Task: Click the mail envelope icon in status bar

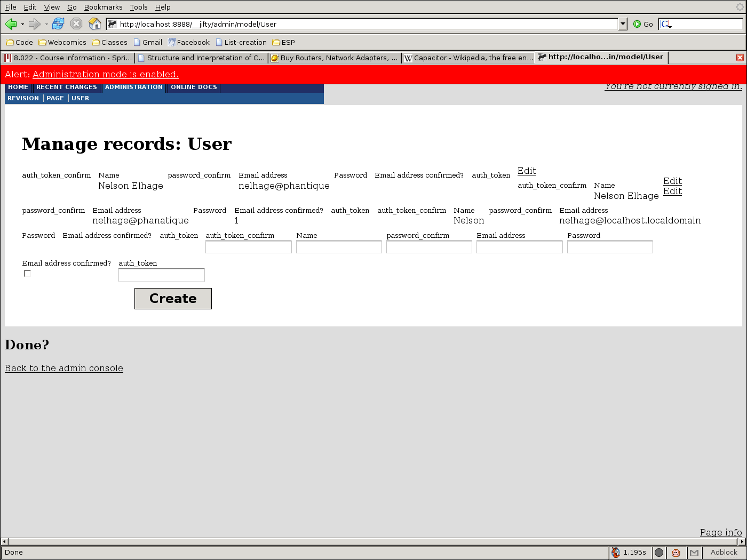Action: (694, 553)
